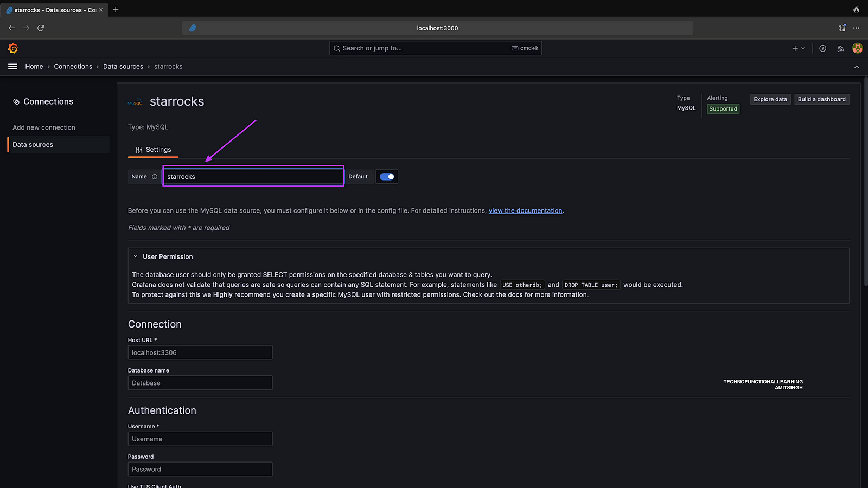Open the hamburger navigation menu
868x488 pixels.
click(13, 66)
